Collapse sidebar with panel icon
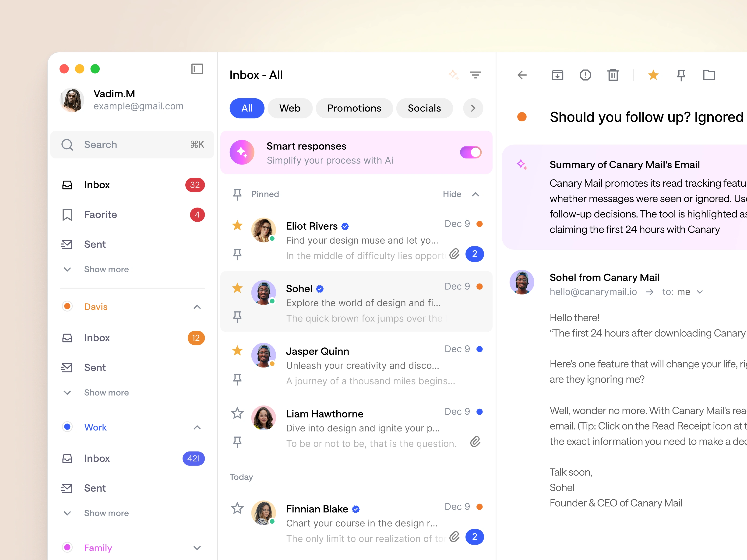The height and width of the screenshot is (560, 747). point(197,69)
